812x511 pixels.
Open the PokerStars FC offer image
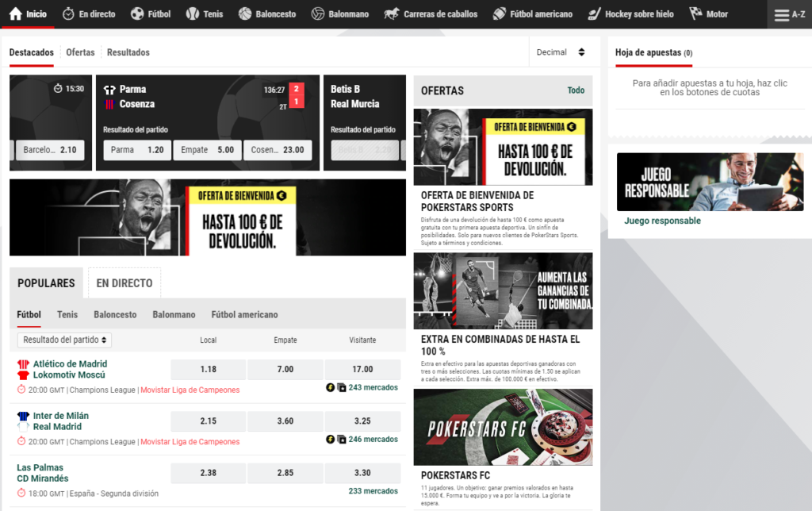point(503,427)
